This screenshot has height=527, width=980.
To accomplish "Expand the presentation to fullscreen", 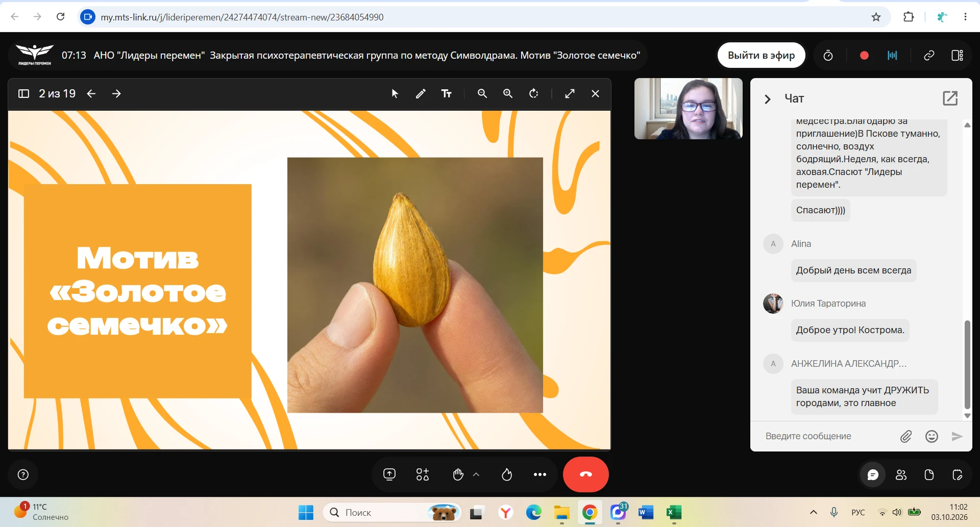I will (x=570, y=94).
